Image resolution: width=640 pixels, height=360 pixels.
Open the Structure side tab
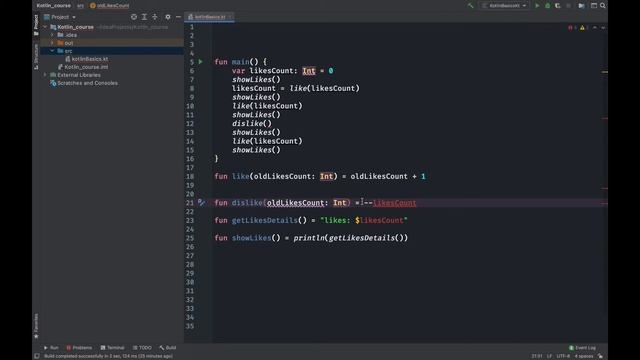tap(36, 56)
